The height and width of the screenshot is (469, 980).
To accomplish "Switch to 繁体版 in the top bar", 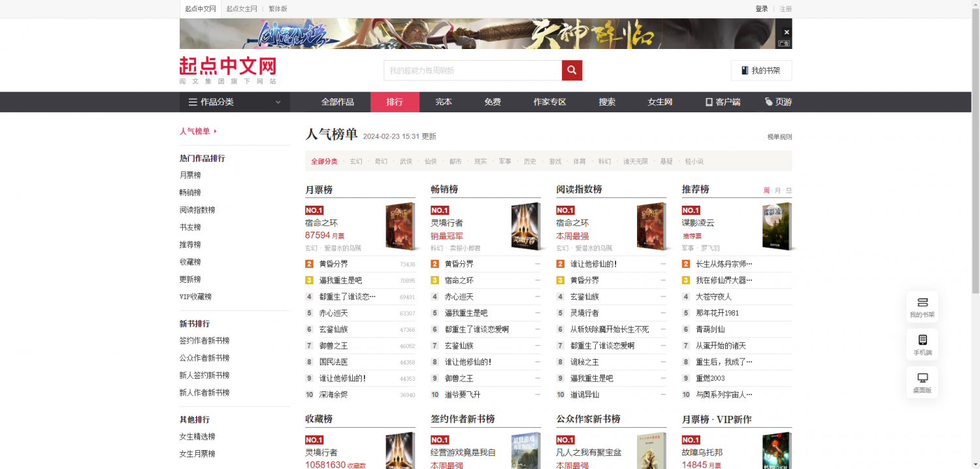I will coord(278,9).
